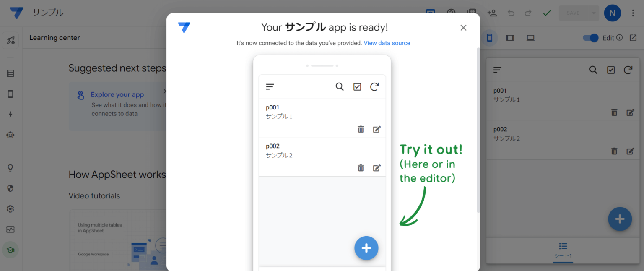This screenshot has width=644, height=271.
Task: Open the account menu via the N avatar
Action: pyautogui.click(x=612, y=13)
